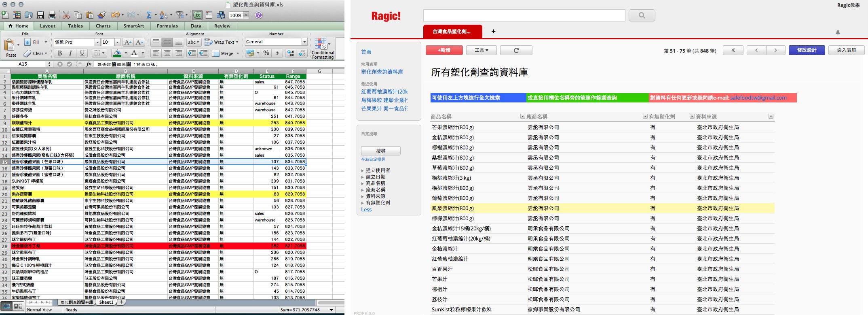The height and width of the screenshot is (315, 868).
Task: Click the 首頁 link
Action: point(366,52)
